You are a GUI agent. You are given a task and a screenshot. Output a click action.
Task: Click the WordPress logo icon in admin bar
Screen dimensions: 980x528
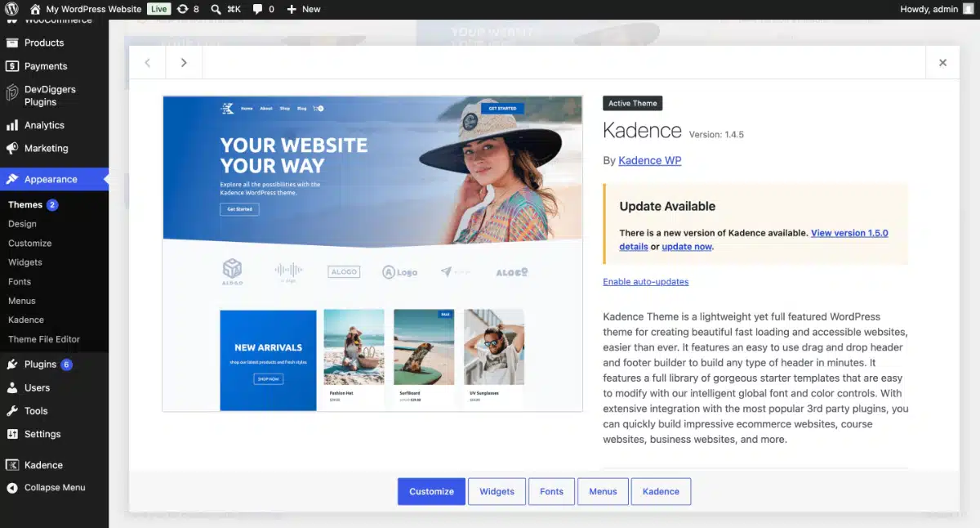[12, 9]
